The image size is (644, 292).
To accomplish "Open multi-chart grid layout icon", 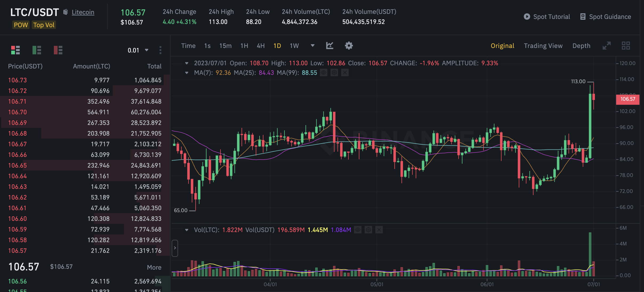I will click(x=626, y=46).
